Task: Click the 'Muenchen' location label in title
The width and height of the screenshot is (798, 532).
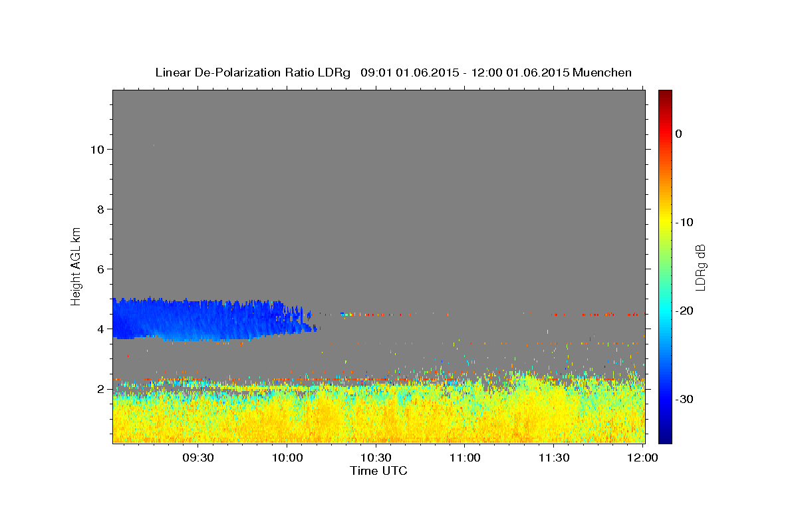Action: (x=602, y=72)
